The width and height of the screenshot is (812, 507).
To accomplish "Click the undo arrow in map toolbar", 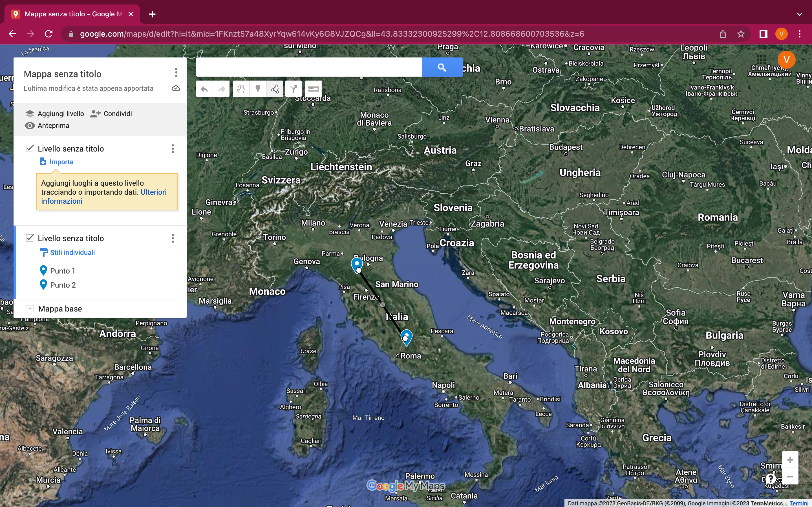I will [204, 89].
